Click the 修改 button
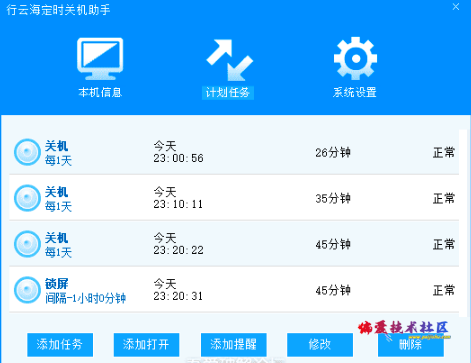Screen dimensions: 471x363 (x=320, y=344)
